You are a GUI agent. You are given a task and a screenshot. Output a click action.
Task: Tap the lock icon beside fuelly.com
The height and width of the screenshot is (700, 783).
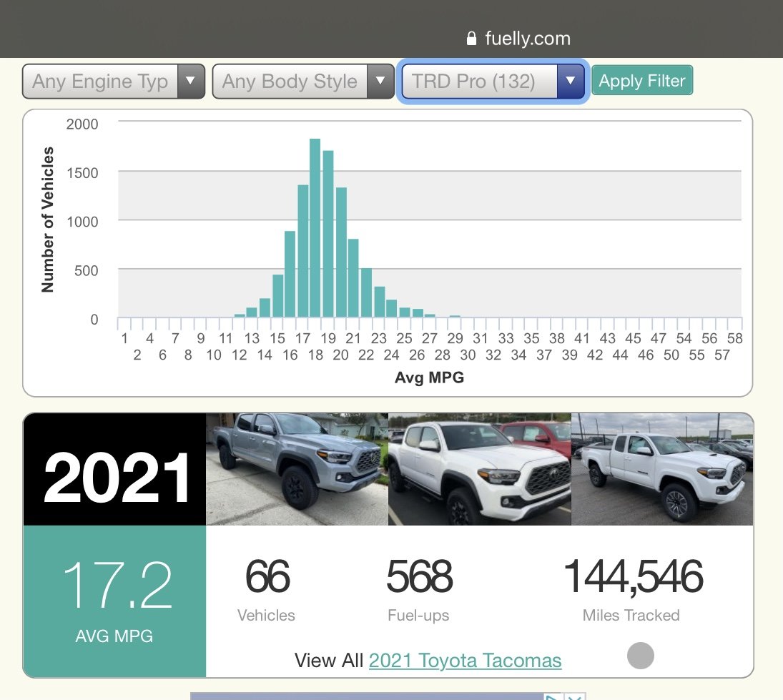[x=471, y=39]
